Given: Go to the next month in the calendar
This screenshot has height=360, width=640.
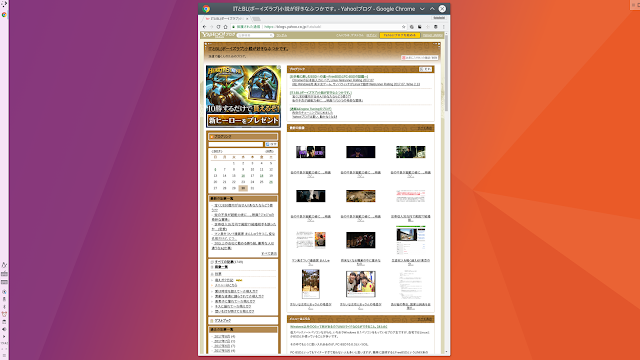Looking at the screenshot, I should [x=269, y=151].
